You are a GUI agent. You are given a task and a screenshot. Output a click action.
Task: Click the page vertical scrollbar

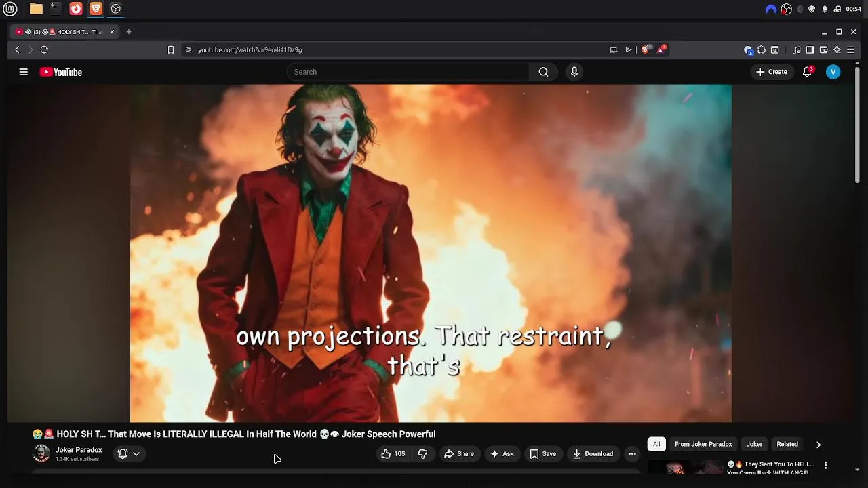pos(857,124)
